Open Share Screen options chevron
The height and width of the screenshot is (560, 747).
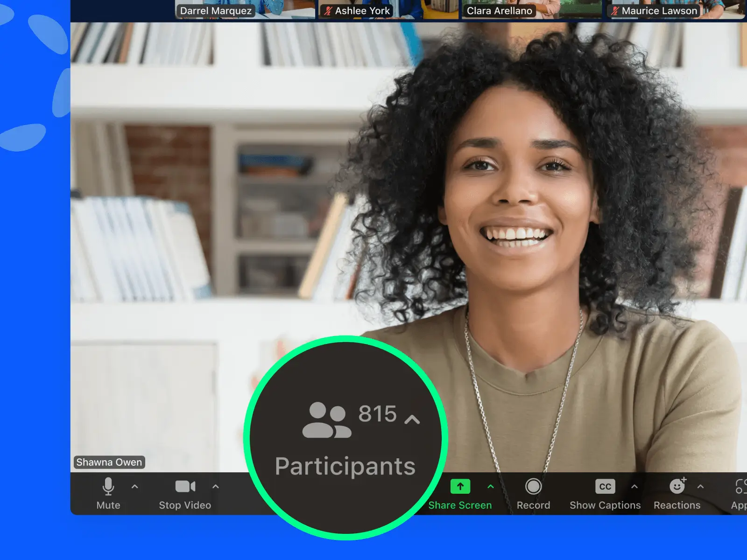[x=491, y=486]
